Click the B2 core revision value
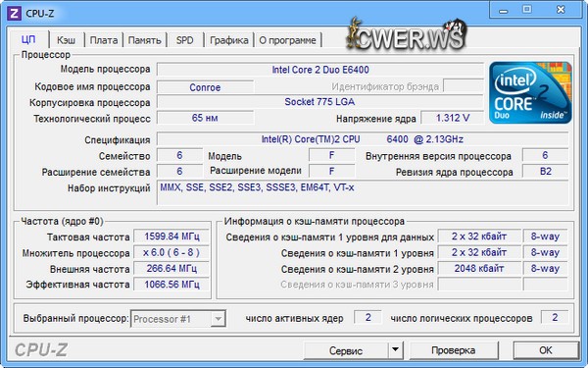588x368 pixels. (x=545, y=171)
